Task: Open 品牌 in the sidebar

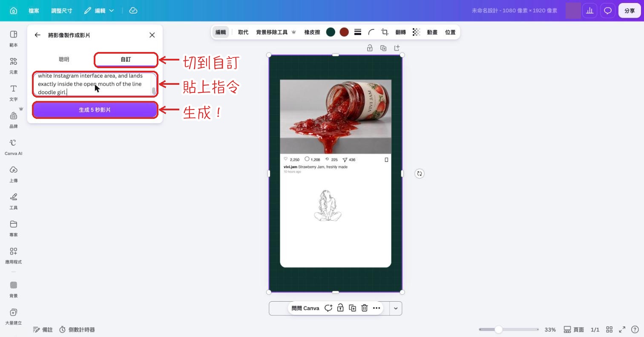Action: (x=14, y=120)
